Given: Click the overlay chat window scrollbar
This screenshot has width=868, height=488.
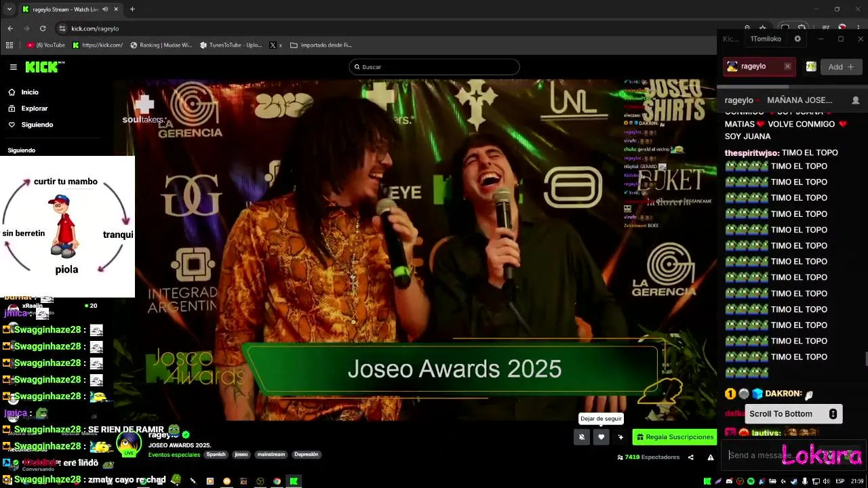Looking at the screenshot, I should coord(866,359).
